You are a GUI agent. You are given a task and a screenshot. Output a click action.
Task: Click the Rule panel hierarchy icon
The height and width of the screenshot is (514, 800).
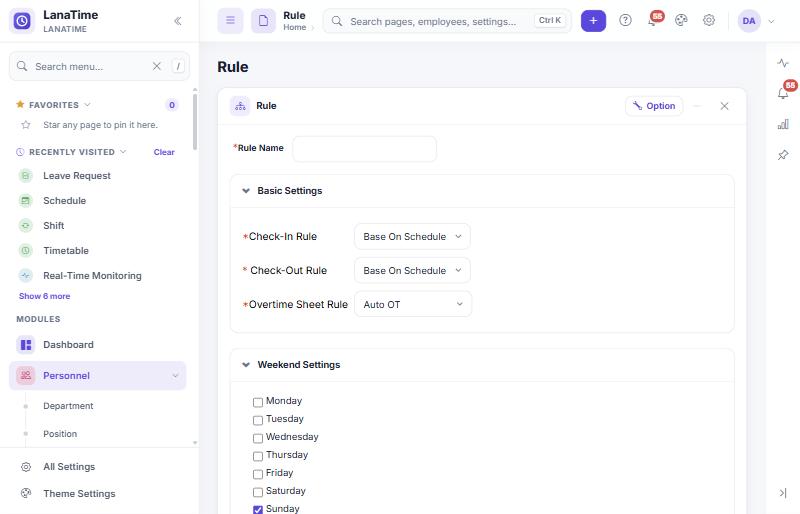(x=240, y=106)
